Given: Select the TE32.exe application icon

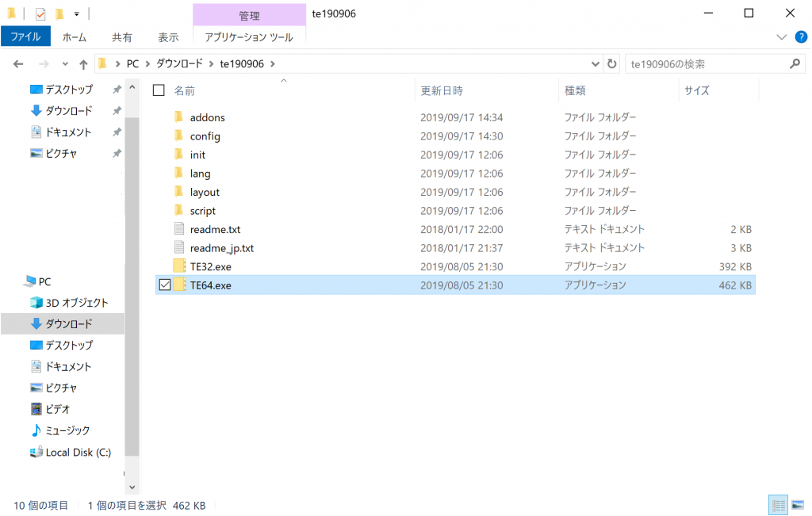Looking at the screenshot, I should pyautogui.click(x=179, y=266).
